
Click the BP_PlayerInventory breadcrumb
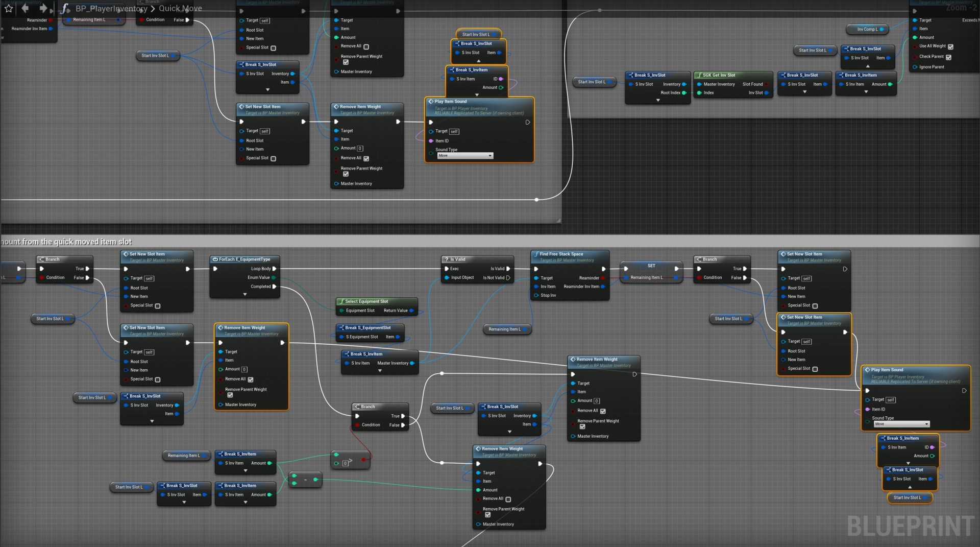click(111, 8)
